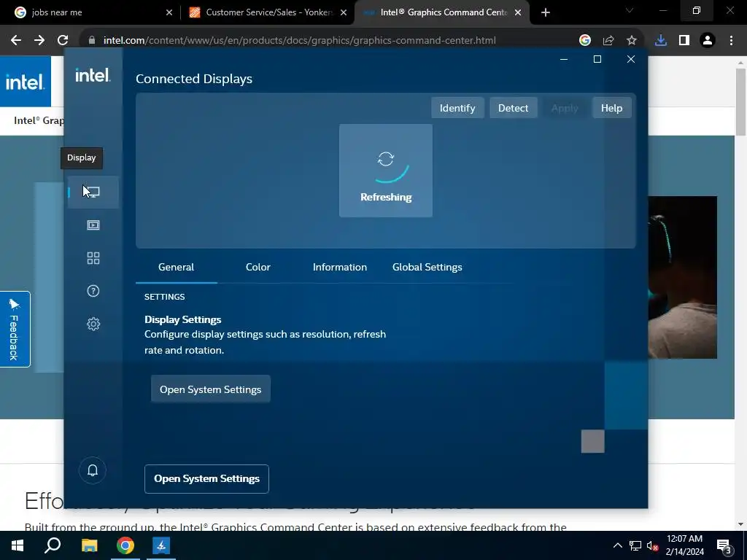Click the SETTINGS section label
Viewport: 747px width, 560px height.
pyautogui.click(x=165, y=297)
